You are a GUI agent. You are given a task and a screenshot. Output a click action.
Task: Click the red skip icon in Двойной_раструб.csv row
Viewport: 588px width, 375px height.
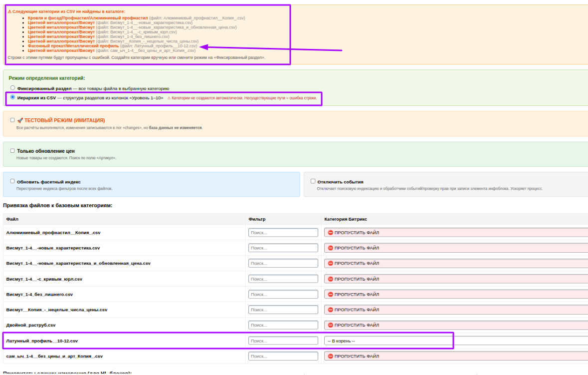click(x=330, y=325)
